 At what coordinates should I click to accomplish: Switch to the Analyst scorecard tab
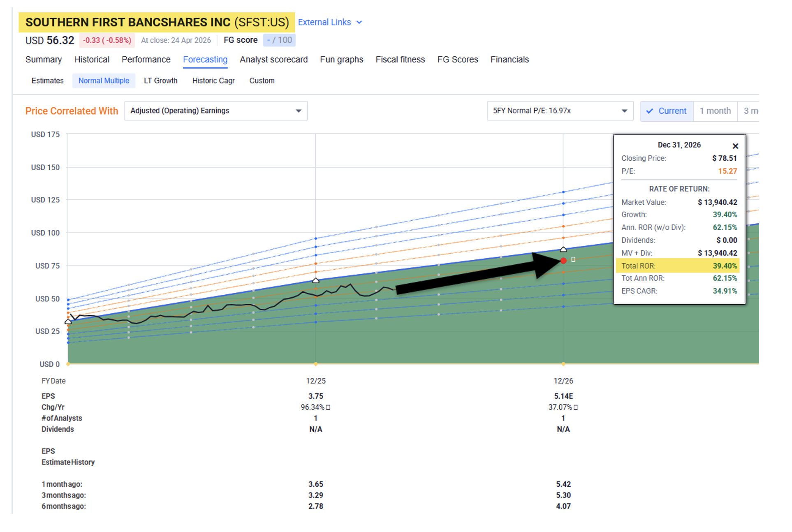273,60
